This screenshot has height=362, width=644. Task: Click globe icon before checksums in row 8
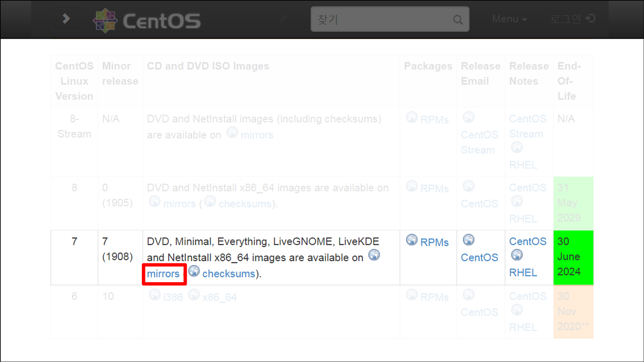[x=210, y=201]
